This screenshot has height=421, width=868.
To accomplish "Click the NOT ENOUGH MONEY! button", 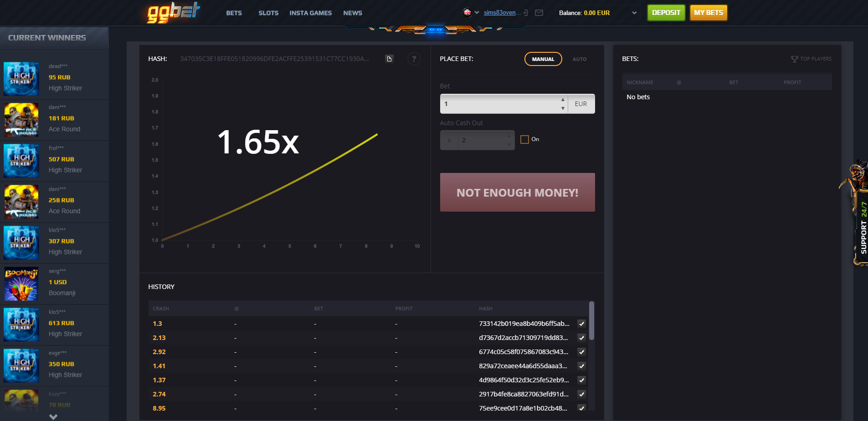I will (x=517, y=193).
